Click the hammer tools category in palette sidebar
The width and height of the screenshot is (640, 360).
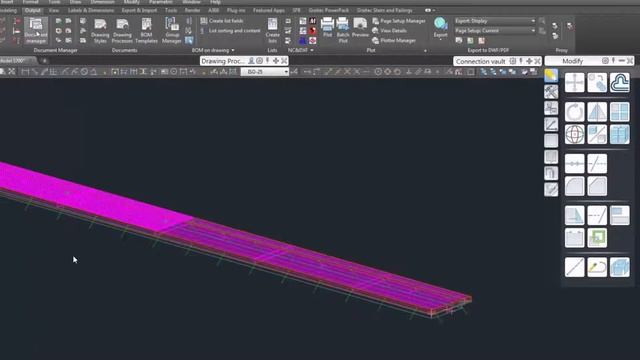point(551,92)
